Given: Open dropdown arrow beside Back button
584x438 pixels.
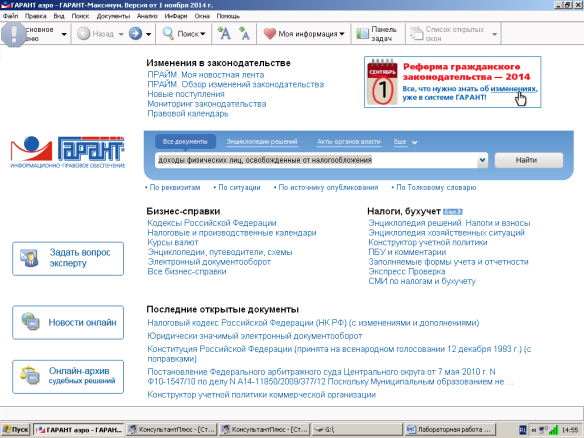Looking at the screenshot, I should point(121,34).
